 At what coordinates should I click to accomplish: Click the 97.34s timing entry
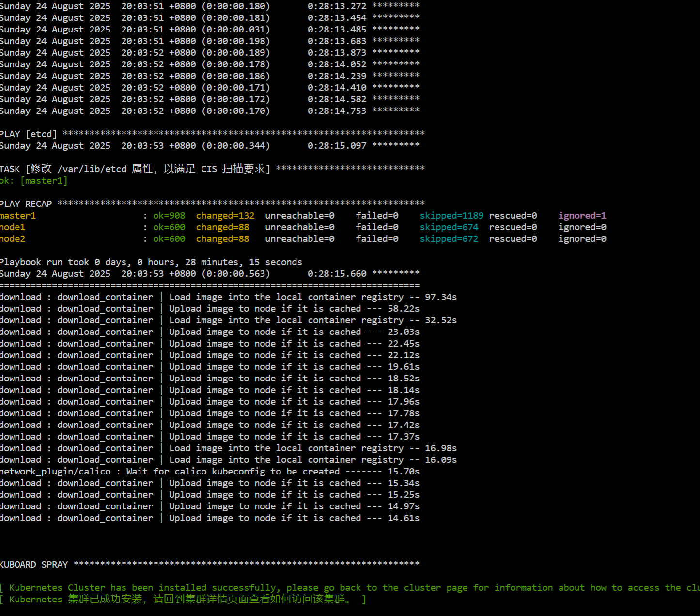(x=440, y=297)
